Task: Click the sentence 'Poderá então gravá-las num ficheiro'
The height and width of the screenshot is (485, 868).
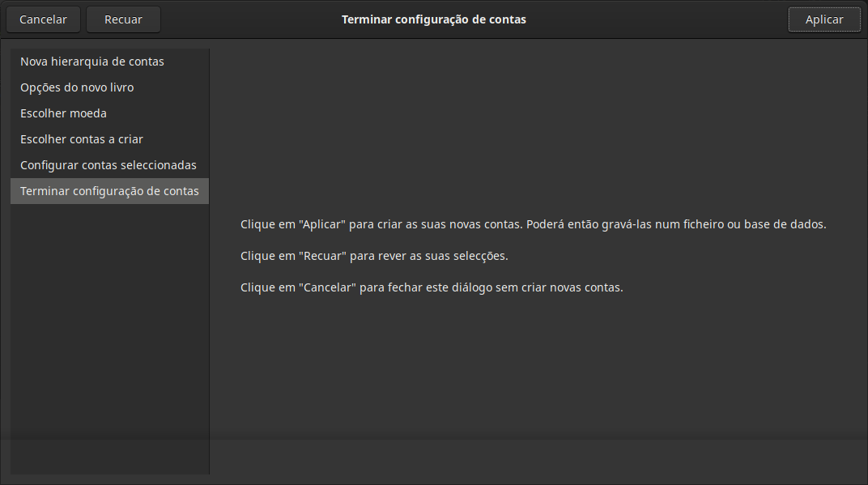Action: [676, 224]
